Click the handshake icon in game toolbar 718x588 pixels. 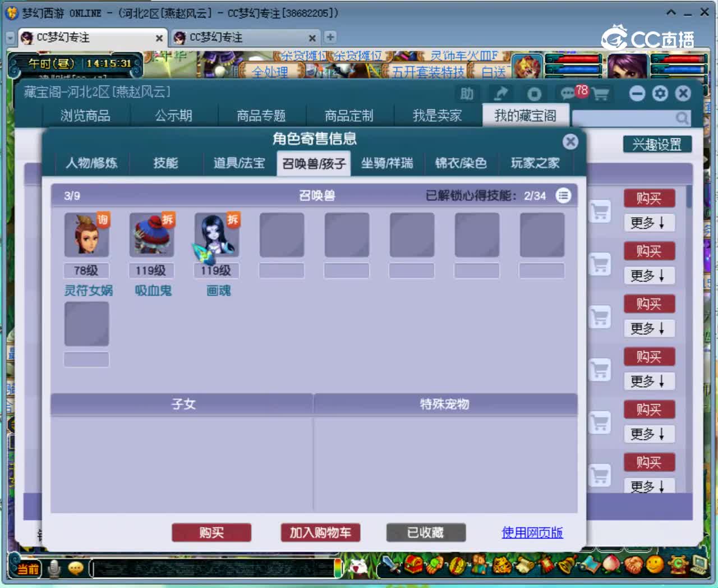(x=634, y=565)
